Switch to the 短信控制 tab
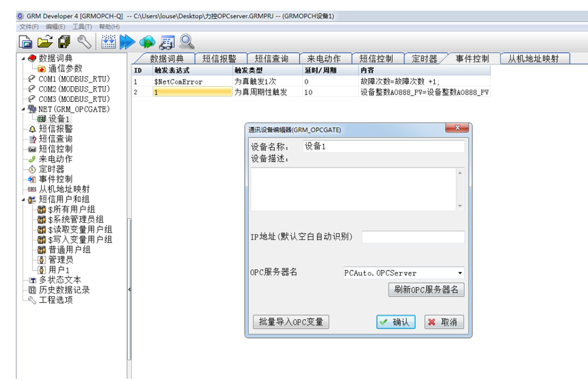Image resolution: width=588 pixels, height=381 pixels. pos(376,59)
